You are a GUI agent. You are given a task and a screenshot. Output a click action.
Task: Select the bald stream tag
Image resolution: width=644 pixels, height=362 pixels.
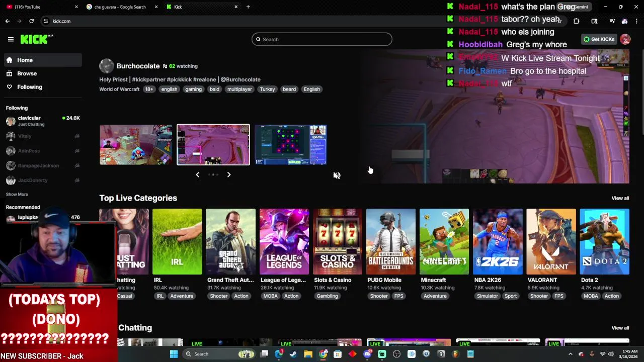214,89
